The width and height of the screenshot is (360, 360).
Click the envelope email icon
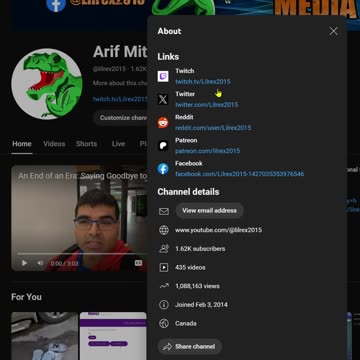point(164,211)
